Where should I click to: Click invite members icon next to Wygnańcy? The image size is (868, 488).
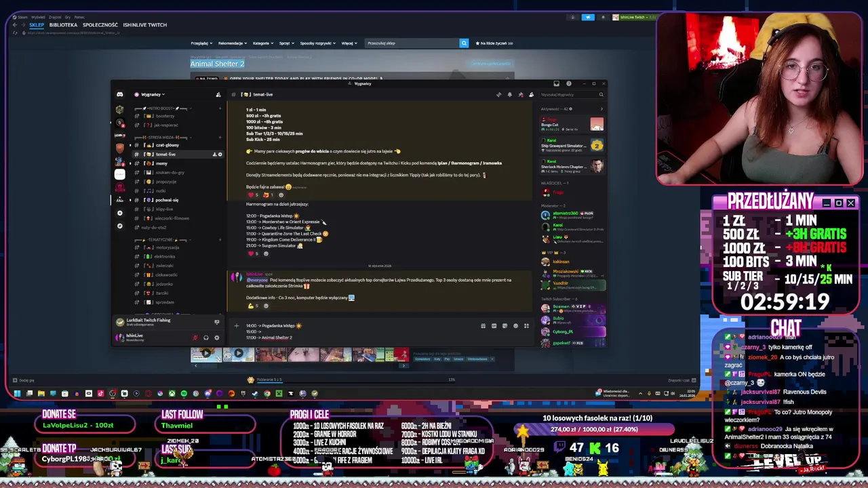coord(218,94)
